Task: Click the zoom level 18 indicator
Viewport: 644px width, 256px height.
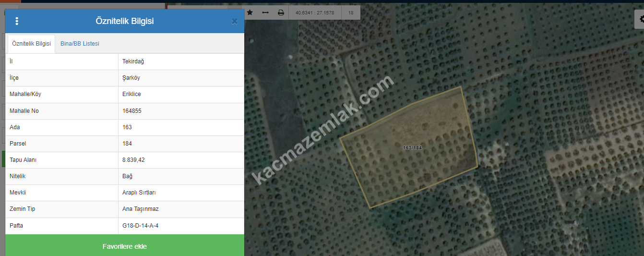Action: [351, 12]
